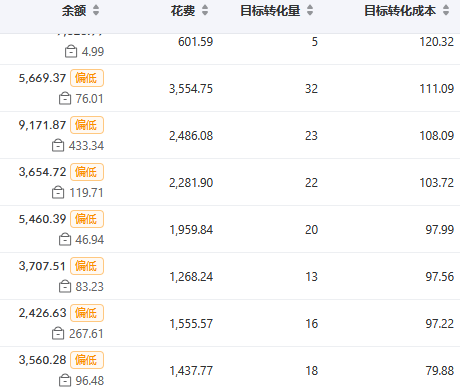The height and width of the screenshot is (390, 460).
Task: Click 偏低 tag next to 5,460.39
Action: click(87, 219)
